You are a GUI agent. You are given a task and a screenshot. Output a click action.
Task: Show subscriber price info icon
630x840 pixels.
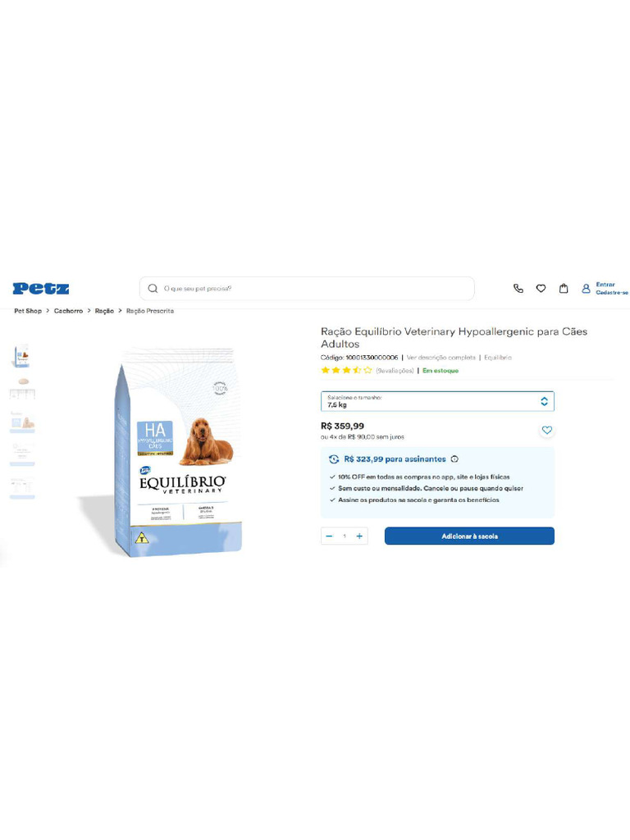454,459
